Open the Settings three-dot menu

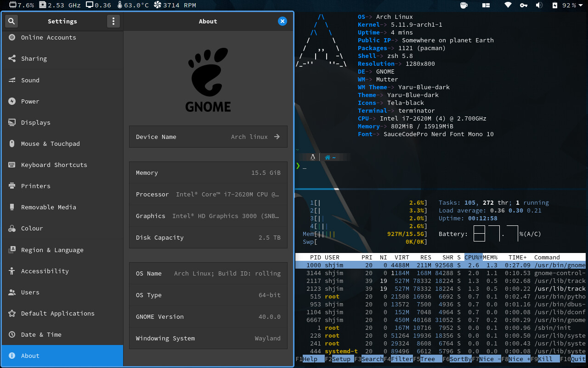pos(113,21)
